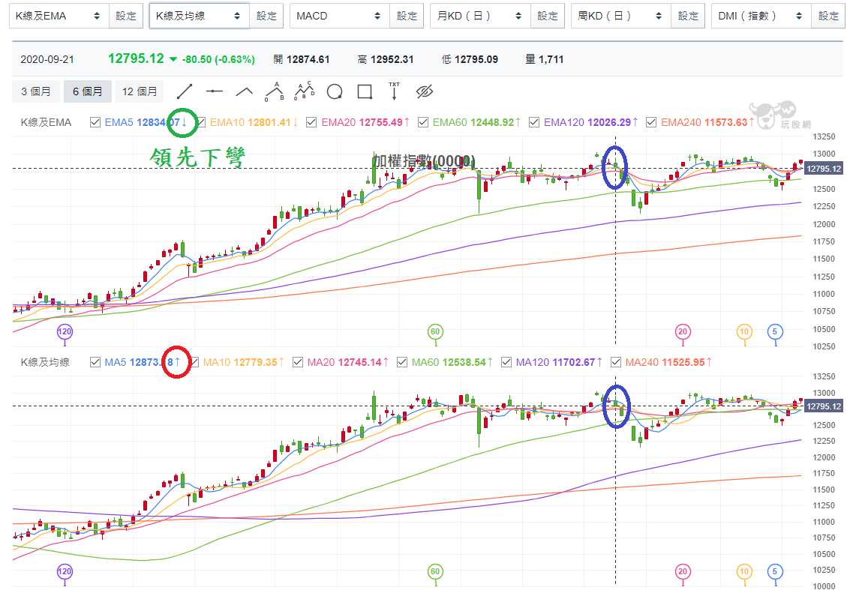Click 設定 beside the 周KD（日） dropdown
Image resolution: width=868 pixels, height=590 pixels.
687,14
